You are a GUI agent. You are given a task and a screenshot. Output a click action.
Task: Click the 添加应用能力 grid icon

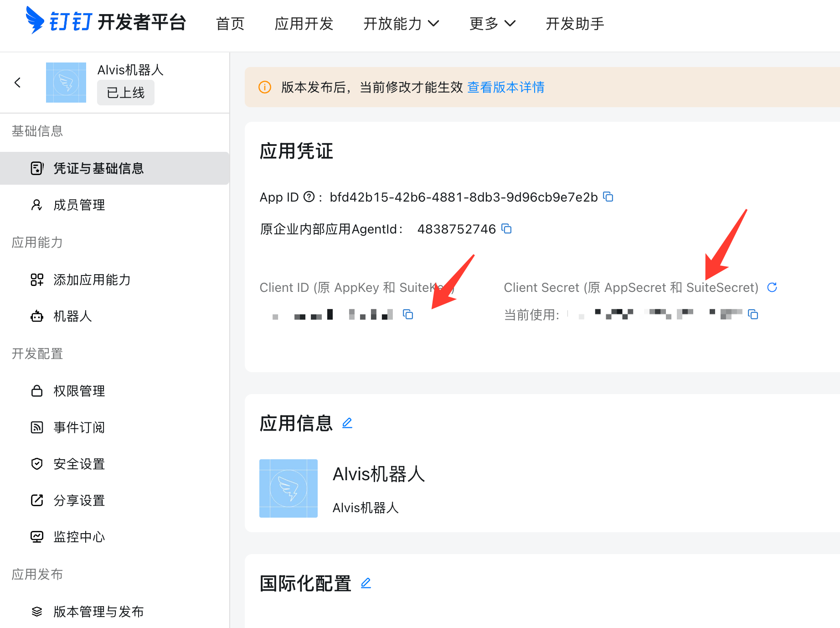tap(37, 280)
